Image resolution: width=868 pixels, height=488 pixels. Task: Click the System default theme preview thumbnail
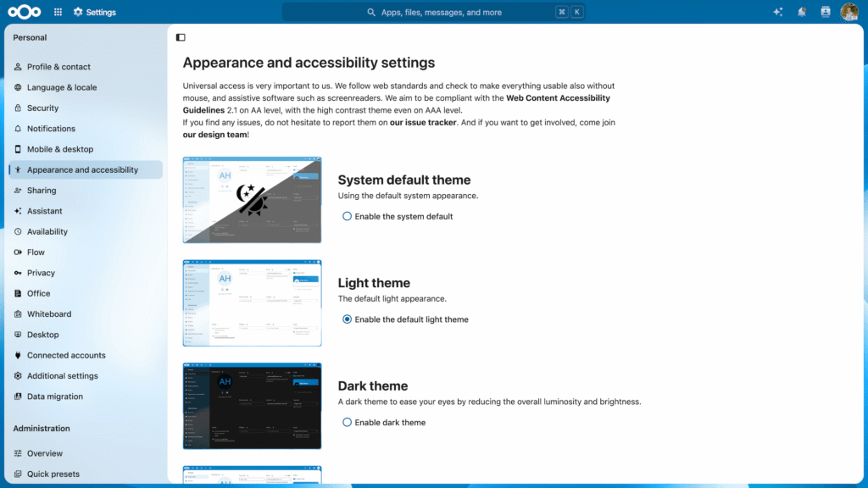tap(252, 200)
